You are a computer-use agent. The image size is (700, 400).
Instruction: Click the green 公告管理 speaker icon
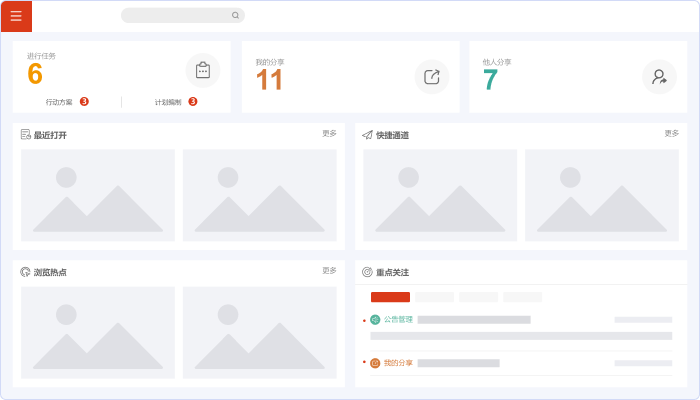(x=375, y=320)
